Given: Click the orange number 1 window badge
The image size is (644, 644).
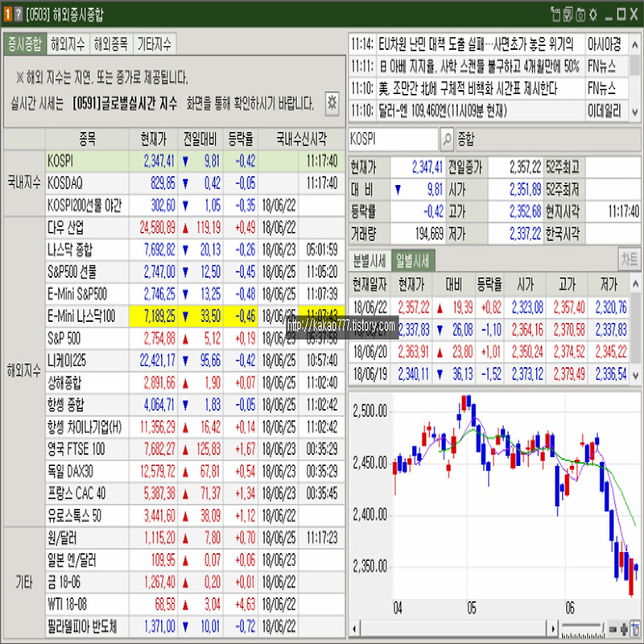Looking at the screenshot, I should pos(7,14).
